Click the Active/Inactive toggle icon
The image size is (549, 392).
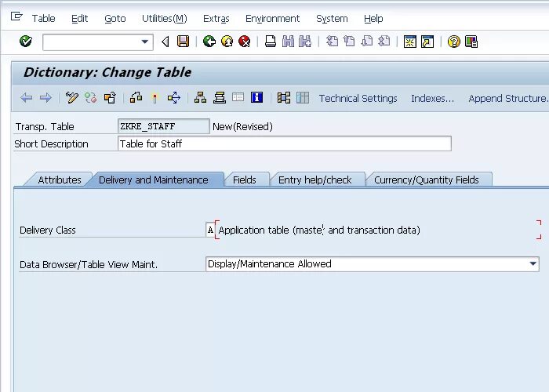(91, 98)
